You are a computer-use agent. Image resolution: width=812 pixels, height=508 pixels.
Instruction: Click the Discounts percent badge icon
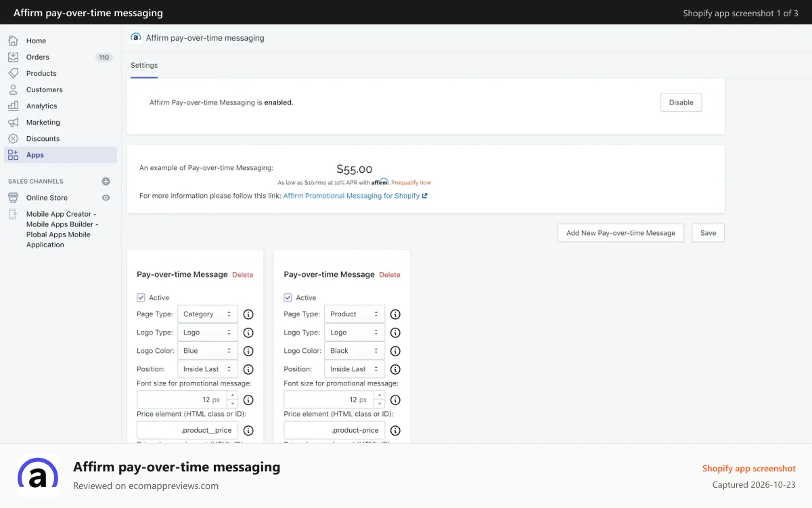click(13, 138)
